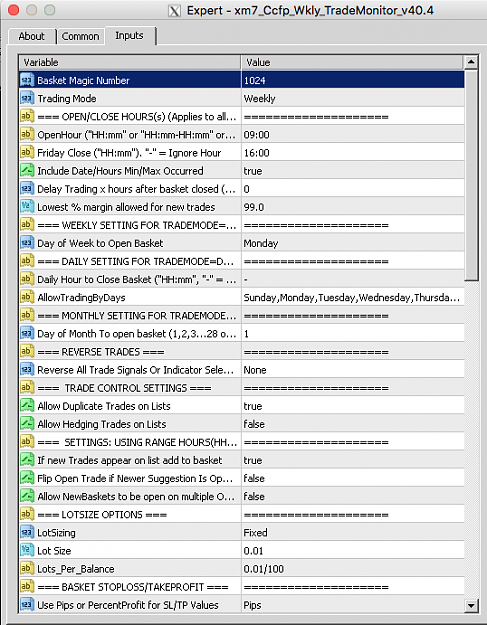Click the string icon beside Daily Hour to Close Basket
487x625 pixels.
click(x=27, y=279)
